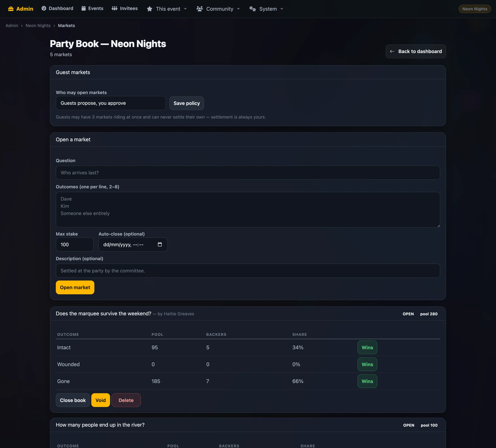
Task: Click the Neon Nights breadcrumb link
Action: pyautogui.click(x=38, y=25)
